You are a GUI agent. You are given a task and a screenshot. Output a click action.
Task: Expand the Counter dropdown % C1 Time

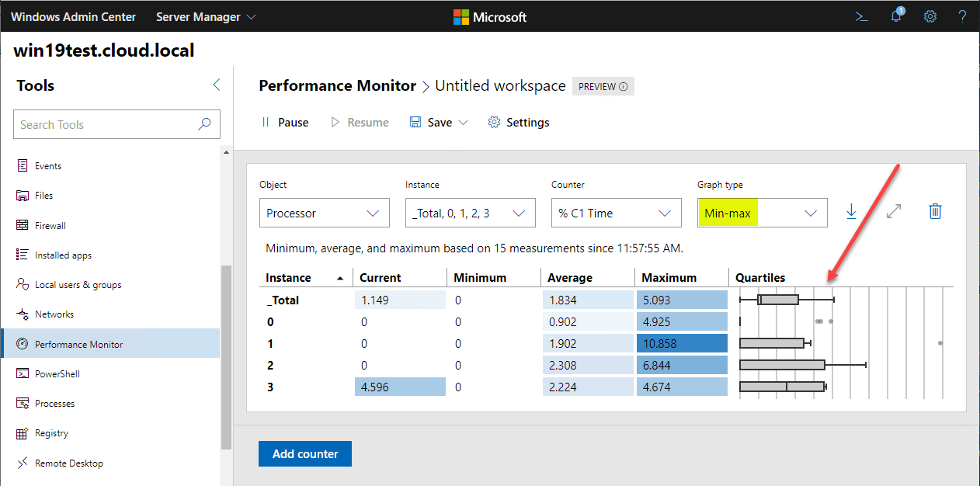616,213
